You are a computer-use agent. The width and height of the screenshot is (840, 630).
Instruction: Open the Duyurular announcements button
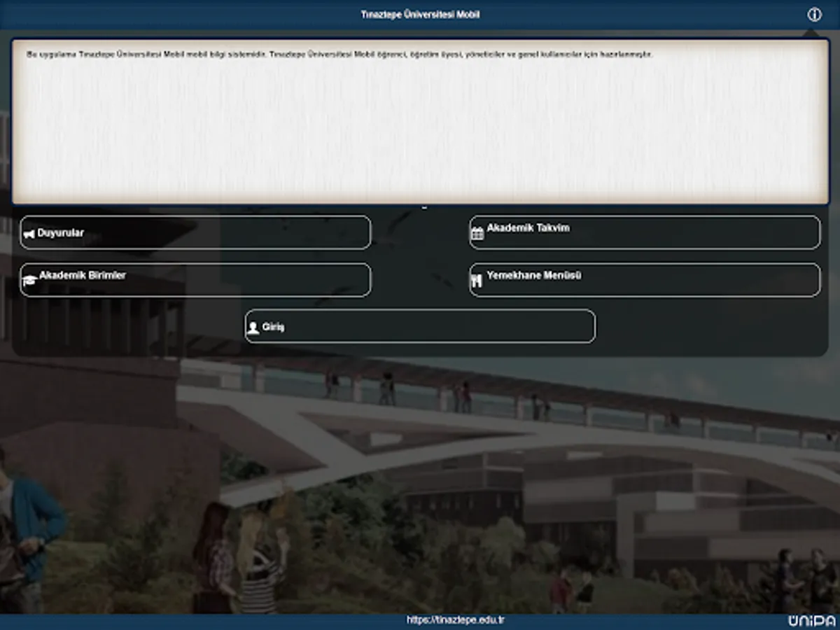tap(195, 232)
